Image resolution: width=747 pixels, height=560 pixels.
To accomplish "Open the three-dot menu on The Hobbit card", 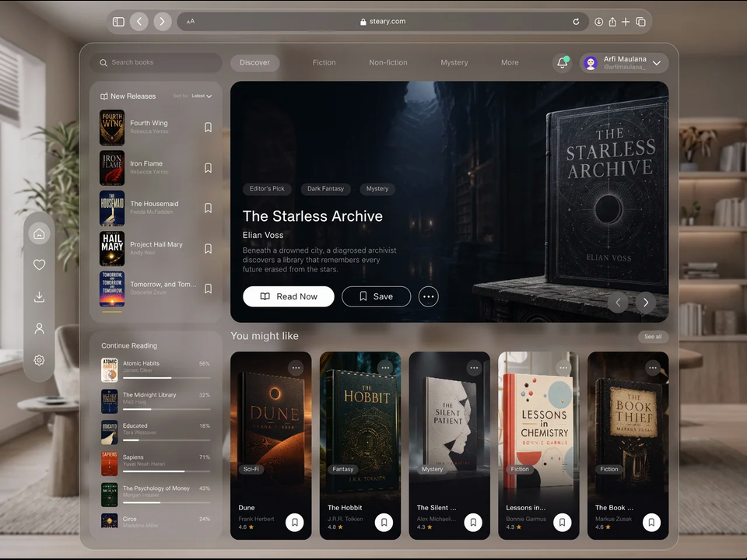I will 385,368.
